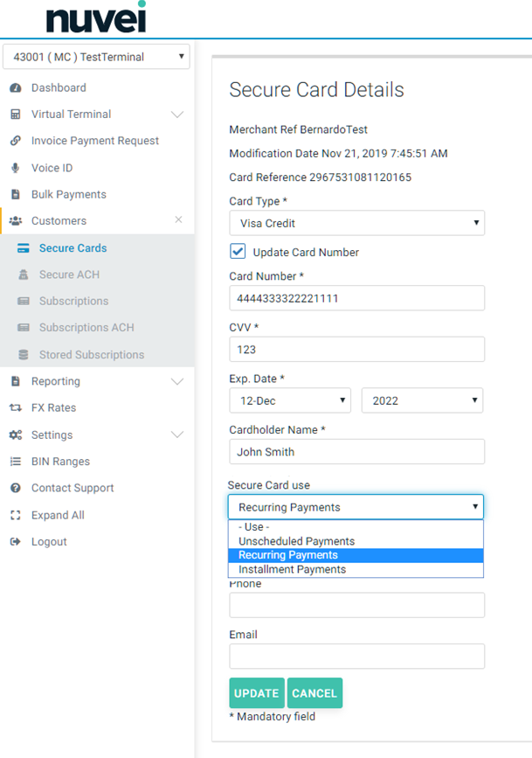Click the Dashboard gauge icon
The image size is (532, 758).
pos(15,87)
